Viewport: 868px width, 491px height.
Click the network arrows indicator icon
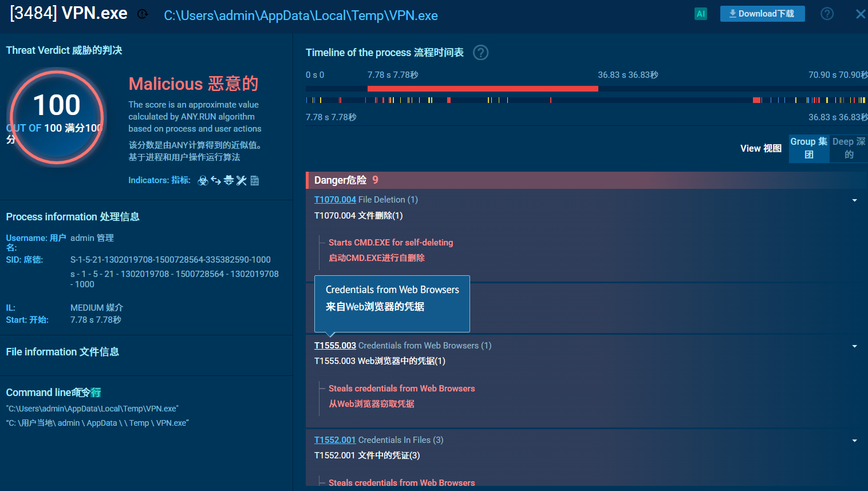(x=216, y=181)
